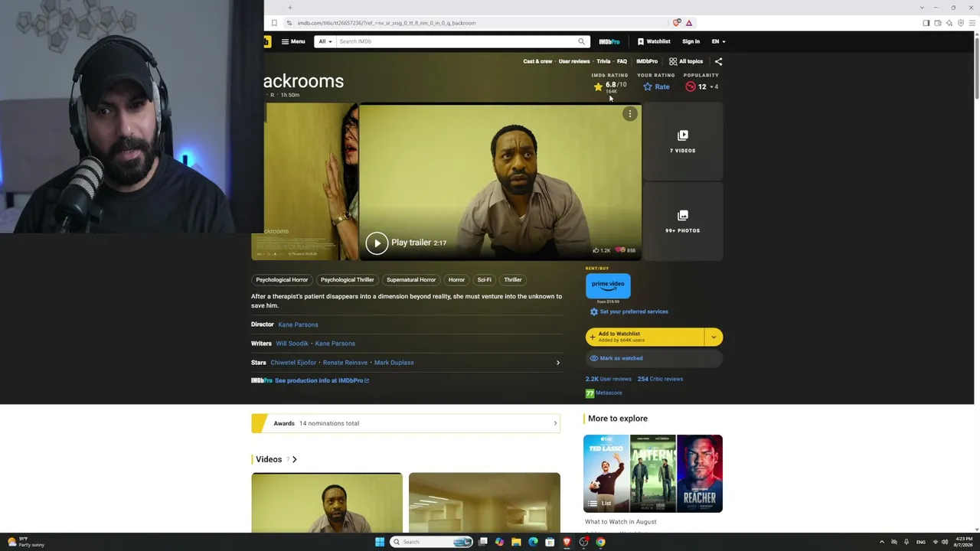This screenshot has height=551, width=980.
Task: Select the Horror genre chip
Action: click(456, 280)
